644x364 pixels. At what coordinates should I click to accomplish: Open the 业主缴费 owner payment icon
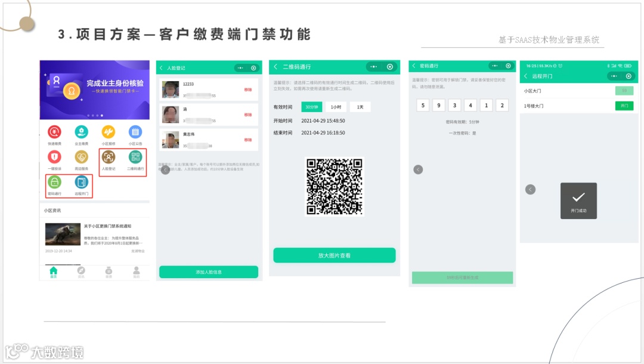tap(81, 132)
